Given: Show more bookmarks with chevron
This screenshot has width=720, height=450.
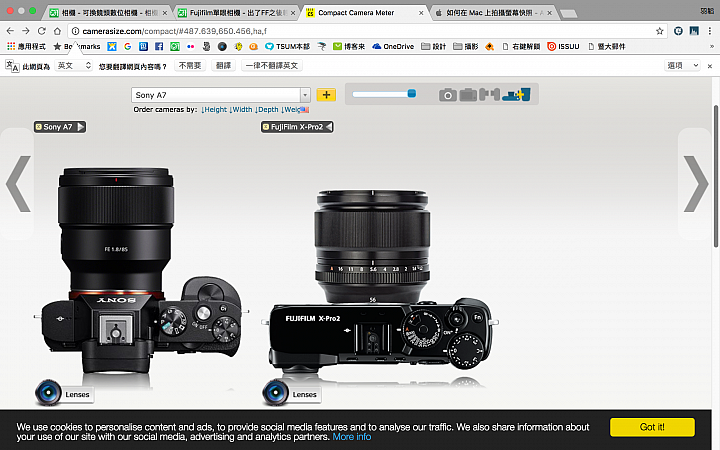Looking at the screenshot, I should click(712, 46).
